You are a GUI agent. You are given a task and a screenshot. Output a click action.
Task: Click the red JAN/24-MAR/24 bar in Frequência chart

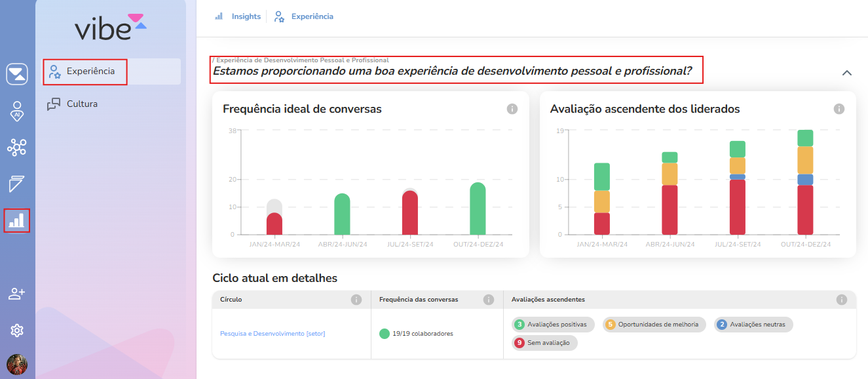tap(274, 224)
